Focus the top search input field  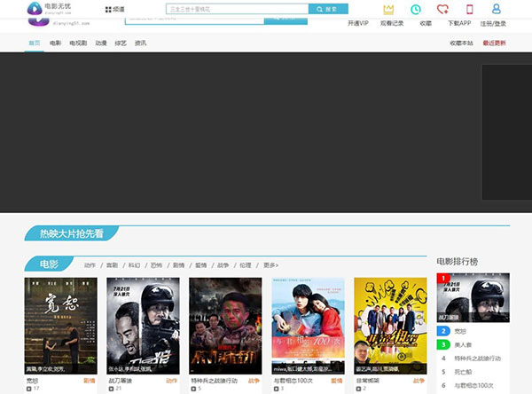point(237,9)
